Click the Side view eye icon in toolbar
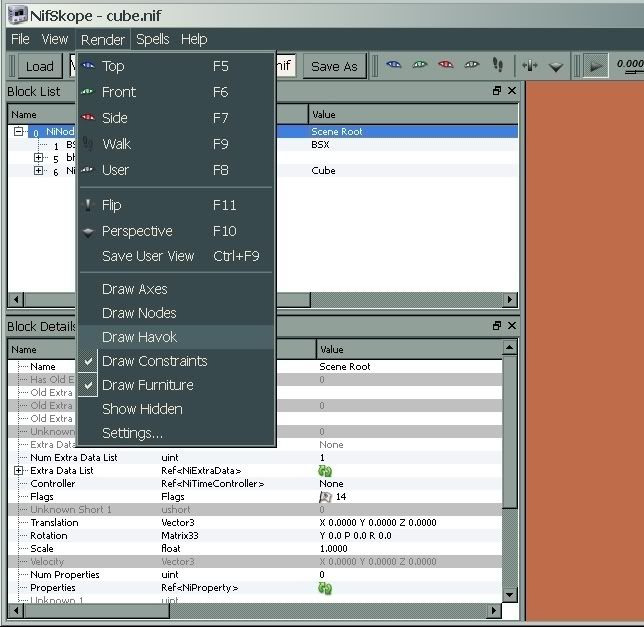This screenshot has width=644, height=627. coord(445,66)
